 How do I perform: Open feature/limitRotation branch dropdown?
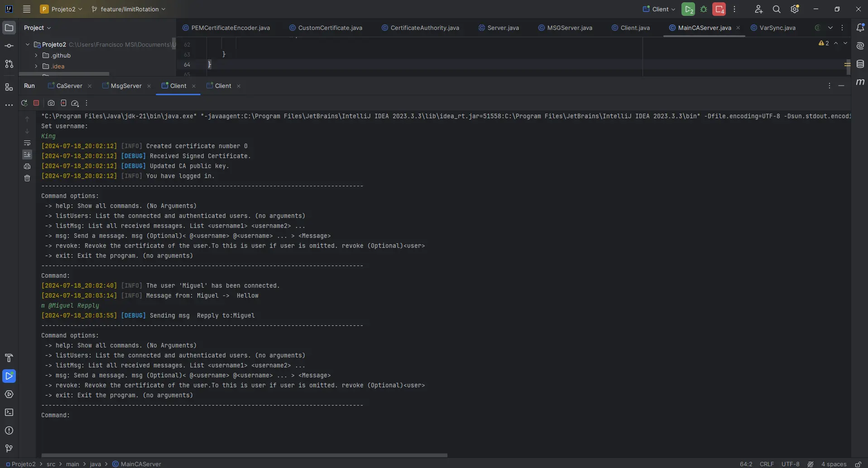pyautogui.click(x=129, y=9)
